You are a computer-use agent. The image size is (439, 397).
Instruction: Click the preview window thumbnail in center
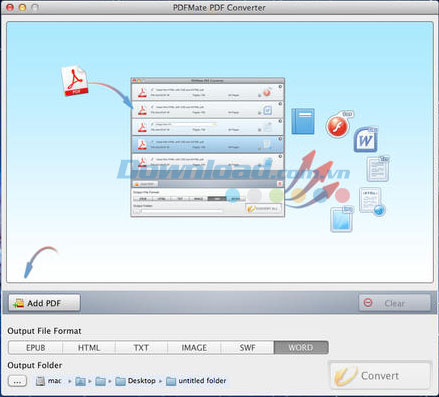coord(208,147)
